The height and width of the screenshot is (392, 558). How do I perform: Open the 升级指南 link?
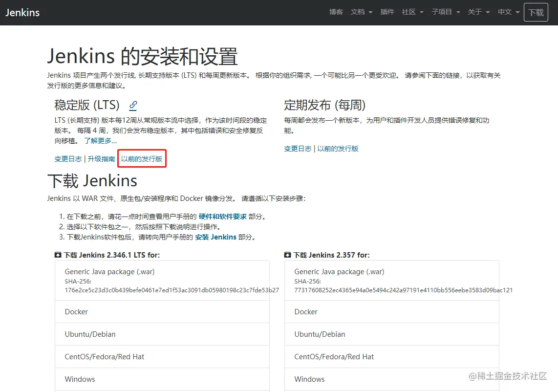[x=102, y=159]
